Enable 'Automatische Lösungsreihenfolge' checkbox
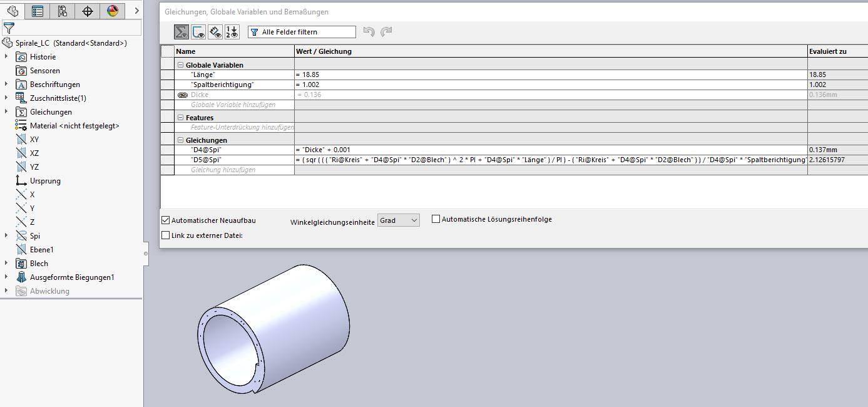The image size is (868, 407). point(436,219)
